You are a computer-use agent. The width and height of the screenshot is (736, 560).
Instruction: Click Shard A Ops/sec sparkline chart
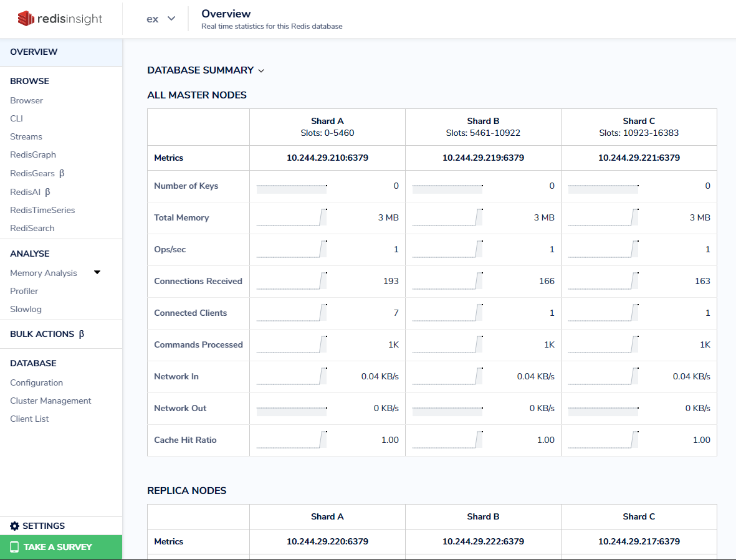pyautogui.click(x=291, y=249)
